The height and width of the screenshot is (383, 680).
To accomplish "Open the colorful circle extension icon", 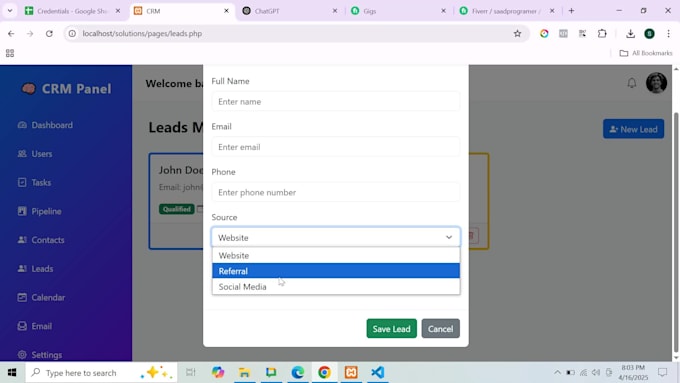I will (x=544, y=33).
